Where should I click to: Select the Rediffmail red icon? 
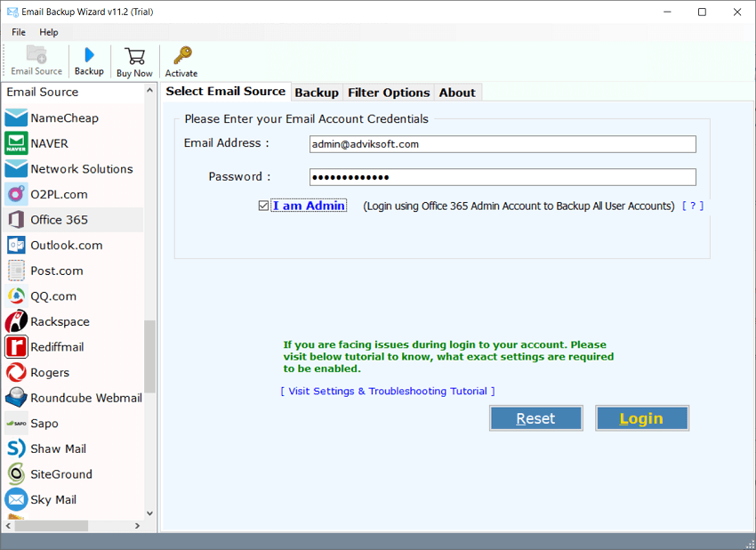click(x=16, y=347)
